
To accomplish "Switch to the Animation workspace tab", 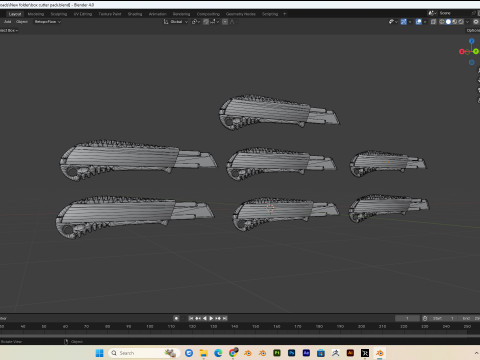I will pos(157,14).
